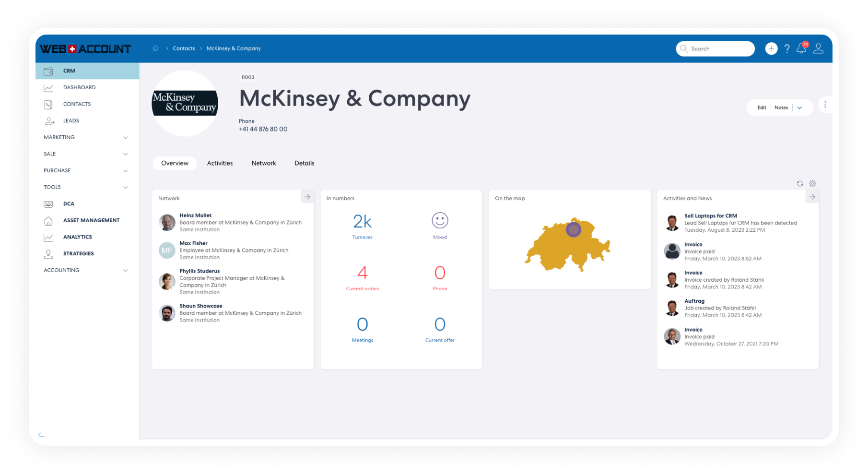Click the Asset Management house icon
The width and height of the screenshot is (868, 476).
pos(48,221)
